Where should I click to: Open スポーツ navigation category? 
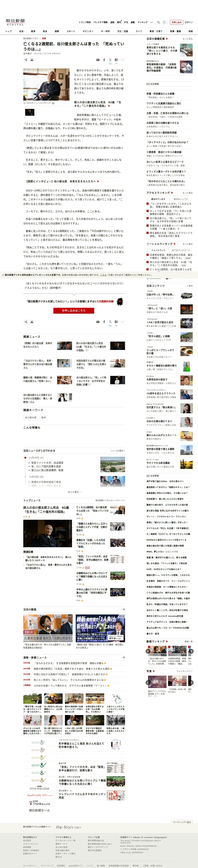(71, 31)
